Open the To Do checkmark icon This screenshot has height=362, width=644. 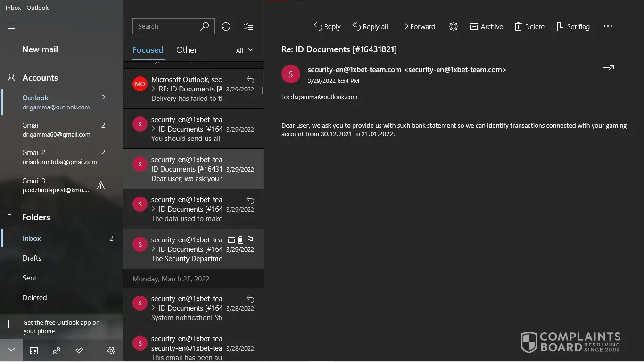coord(79,351)
